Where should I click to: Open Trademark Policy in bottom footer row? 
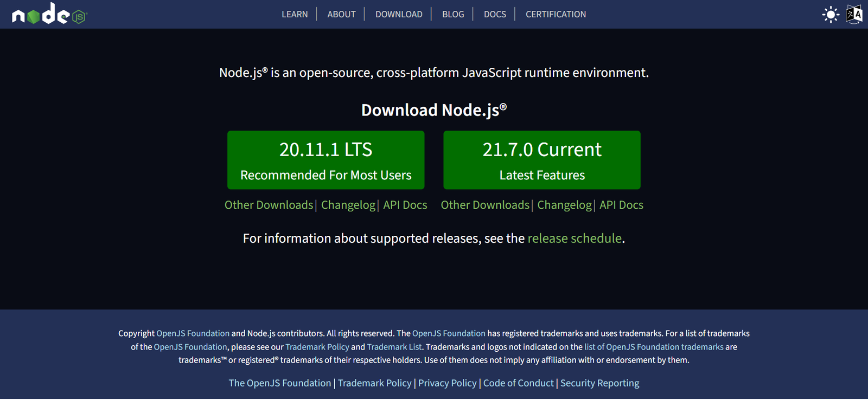click(375, 383)
